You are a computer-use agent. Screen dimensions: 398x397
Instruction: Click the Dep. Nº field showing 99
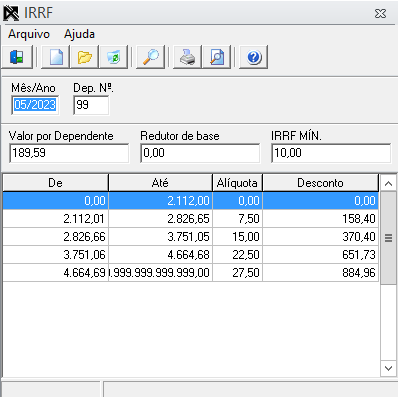tap(91, 105)
